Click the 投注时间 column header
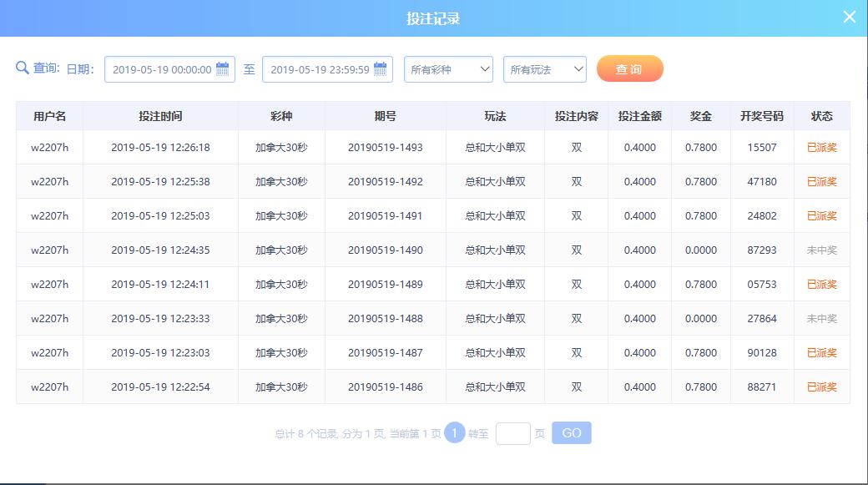 pyautogui.click(x=160, y=116)
